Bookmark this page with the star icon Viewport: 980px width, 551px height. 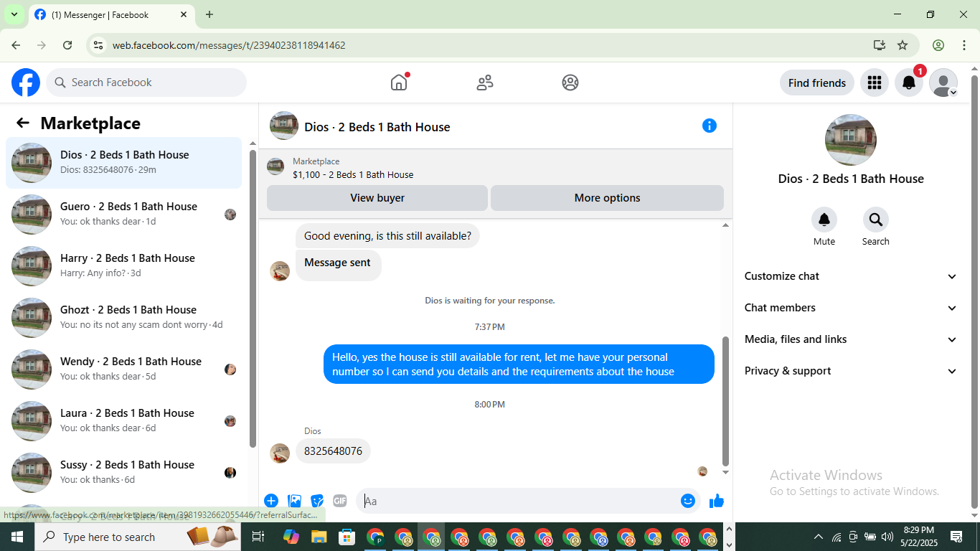pyautogui.click(x=903, y=45)
